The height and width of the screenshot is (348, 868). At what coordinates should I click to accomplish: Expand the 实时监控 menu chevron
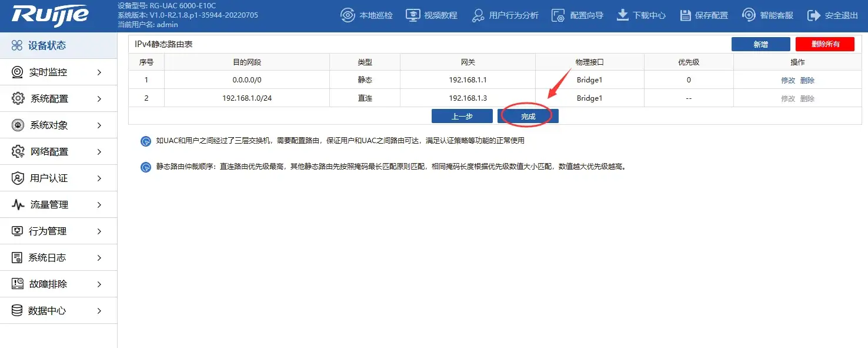99,72
